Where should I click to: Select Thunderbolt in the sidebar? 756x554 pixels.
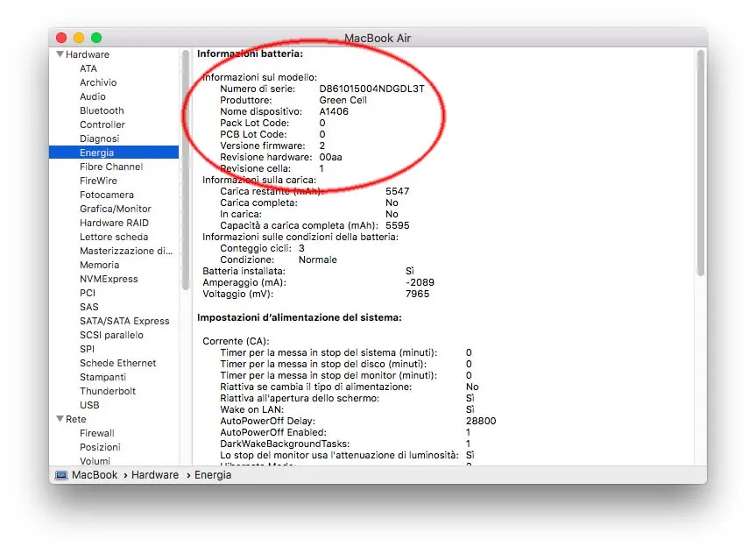pyautogui.click(x=108, y=391)
